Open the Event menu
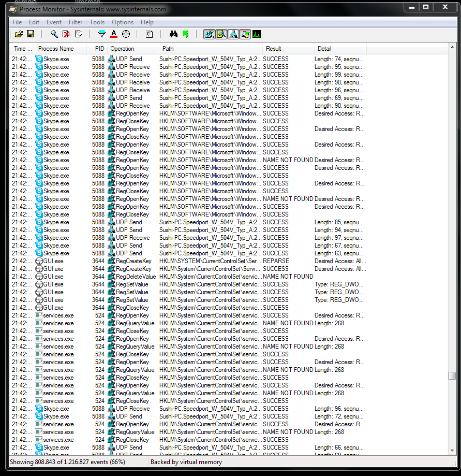This screenshot has width=461, height=476. click(54, 22)
